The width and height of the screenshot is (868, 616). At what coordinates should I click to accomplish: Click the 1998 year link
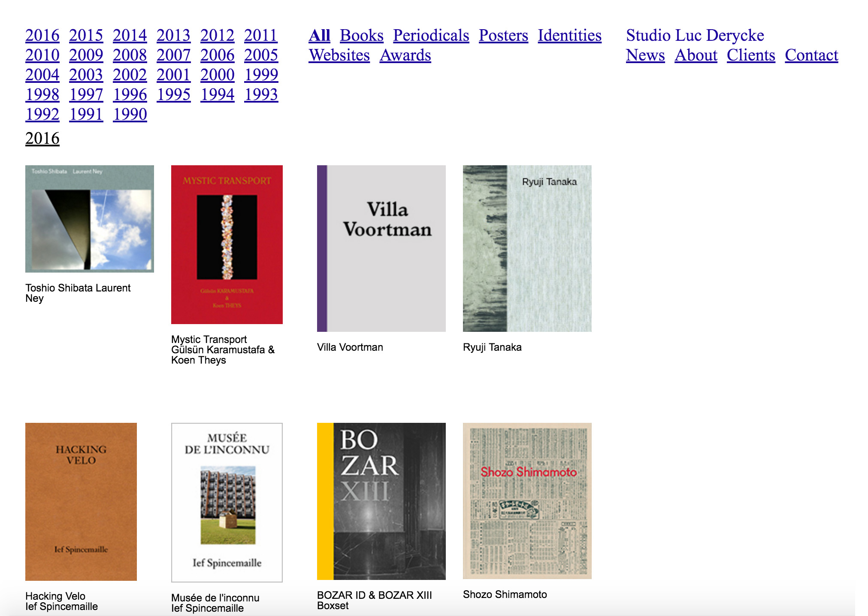click(42, 94)
